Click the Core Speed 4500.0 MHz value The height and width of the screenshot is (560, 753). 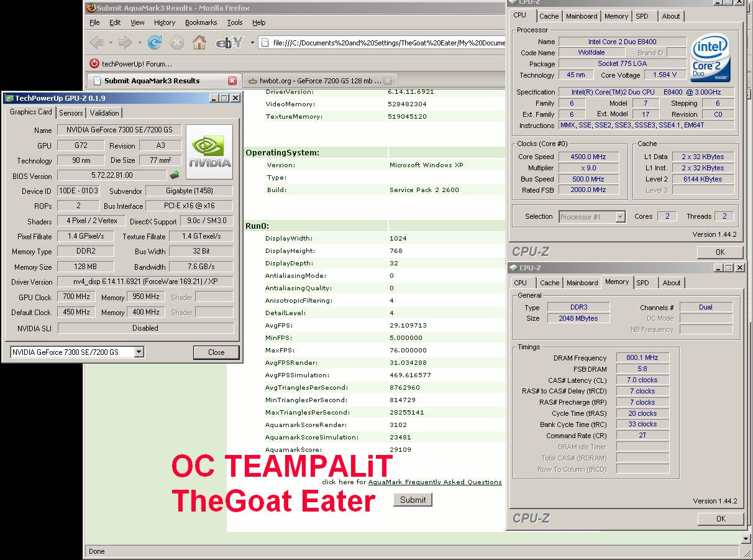click(x=589, y=157)
